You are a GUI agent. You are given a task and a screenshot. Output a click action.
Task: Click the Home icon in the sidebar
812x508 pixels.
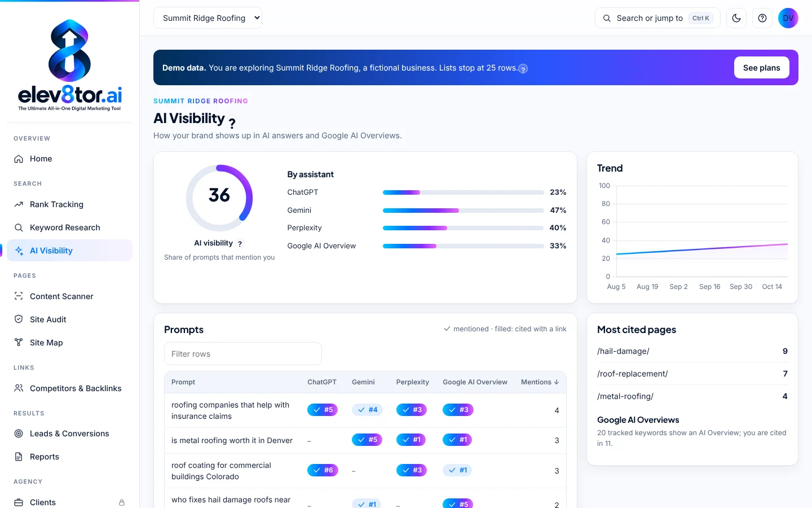tap(19, 159)
